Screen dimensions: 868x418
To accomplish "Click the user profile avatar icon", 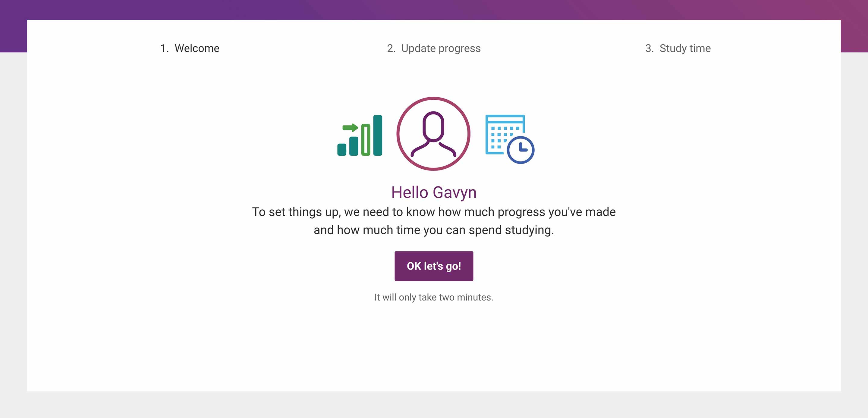I will point(433,134).
